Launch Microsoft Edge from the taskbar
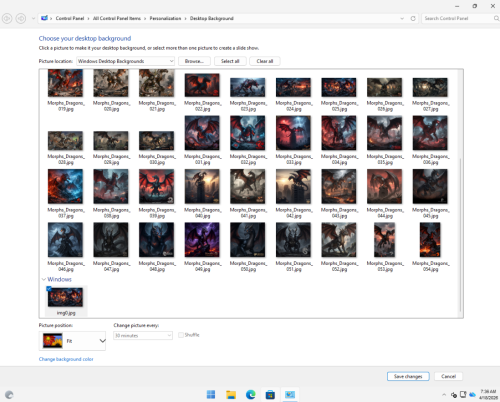500x402 pixels. click(251, 395)
